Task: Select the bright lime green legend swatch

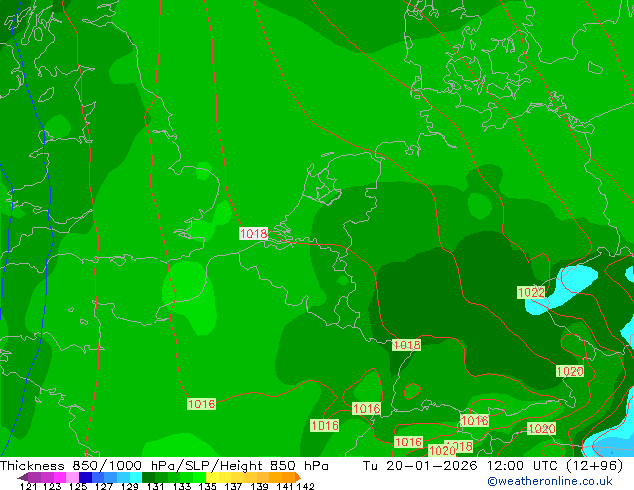Action: click(199, 477)
